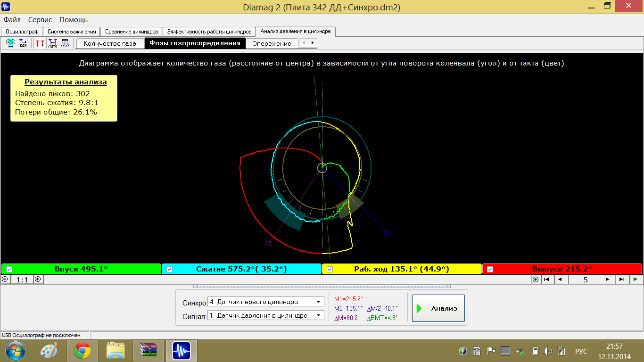The height and width of the screenshot is (362, 644).
Task: Click 'Степень сжатия: 9.8:1' result line
Action: tap(57, 103)
